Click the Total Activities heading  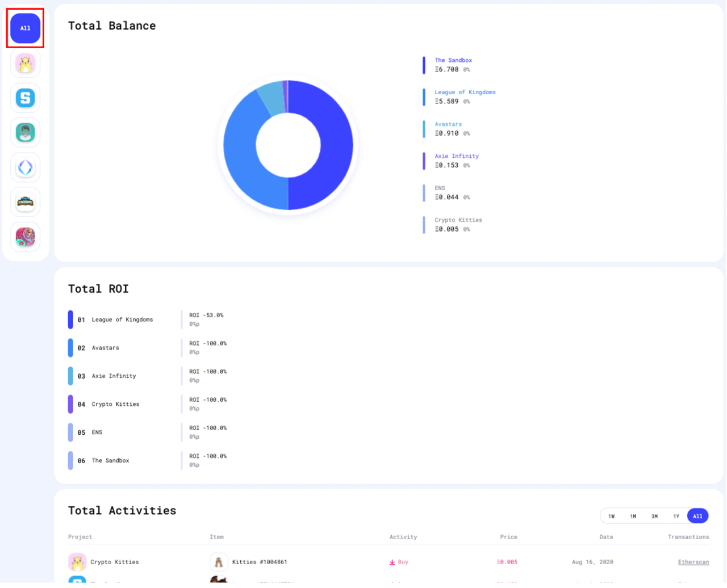[122, 511]
